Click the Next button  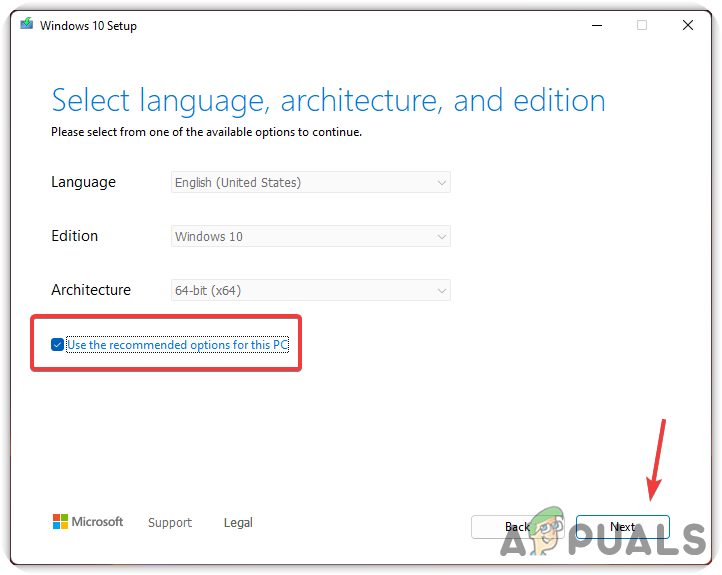[623, 526]
